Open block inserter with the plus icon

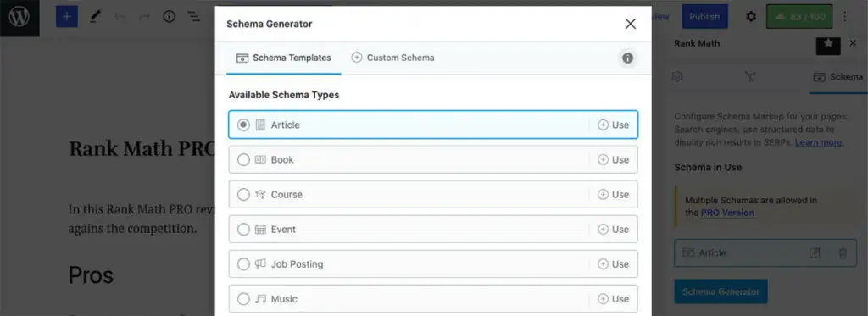pyautogui.click(x=66, y=17)
